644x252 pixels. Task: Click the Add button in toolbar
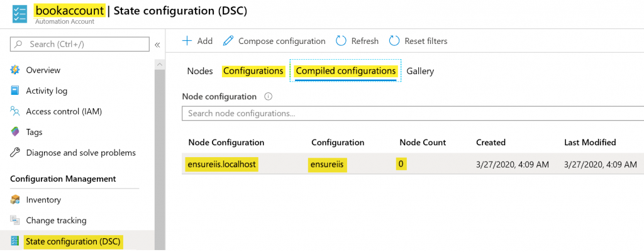197,41
